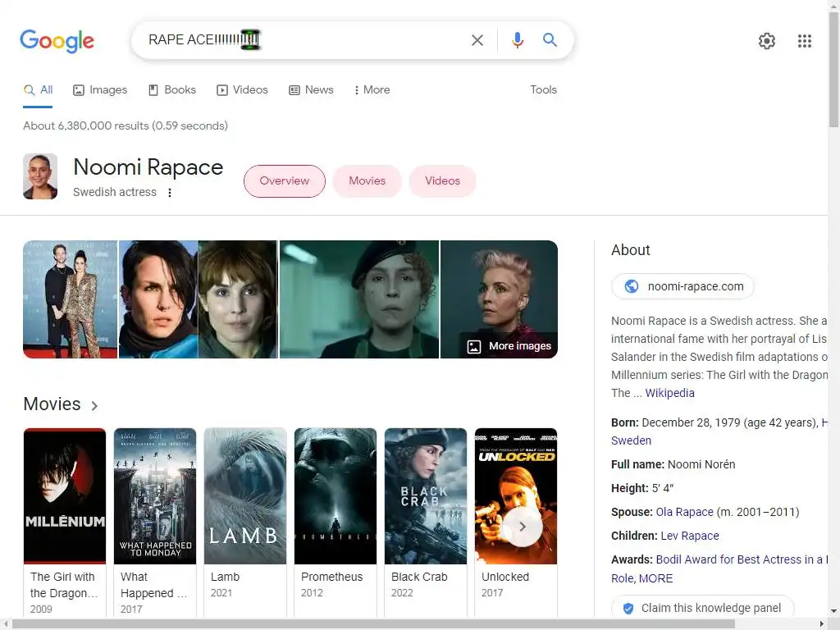This screenshot has width=840, height=630.
Task: Go to the Google homepage via the logo
Action: (57, 41)
